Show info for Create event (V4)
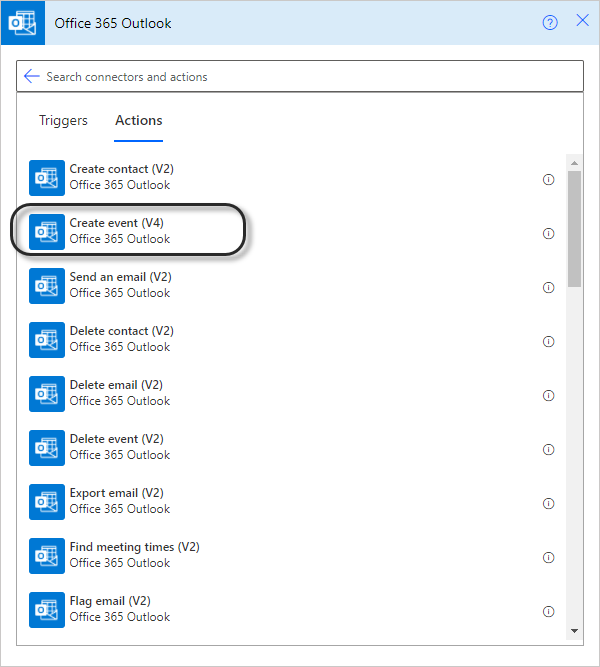The height and width of the screenshot is (667, 600). 549,234
